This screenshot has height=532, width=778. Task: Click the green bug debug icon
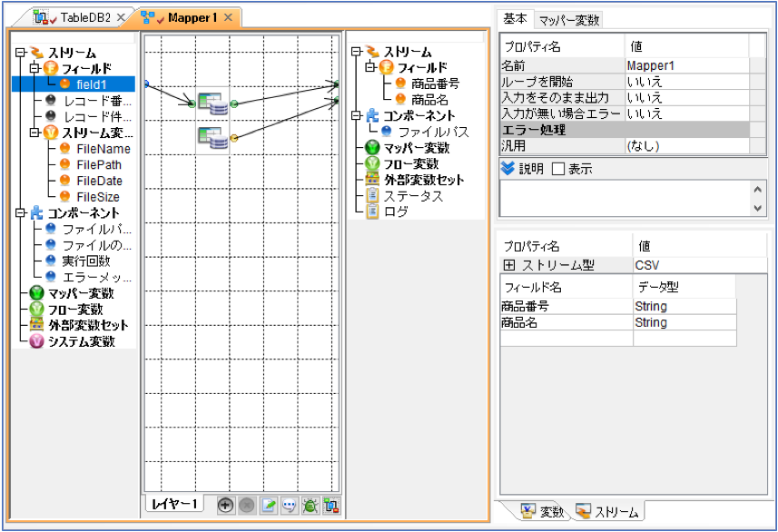(x=310, y=505)
